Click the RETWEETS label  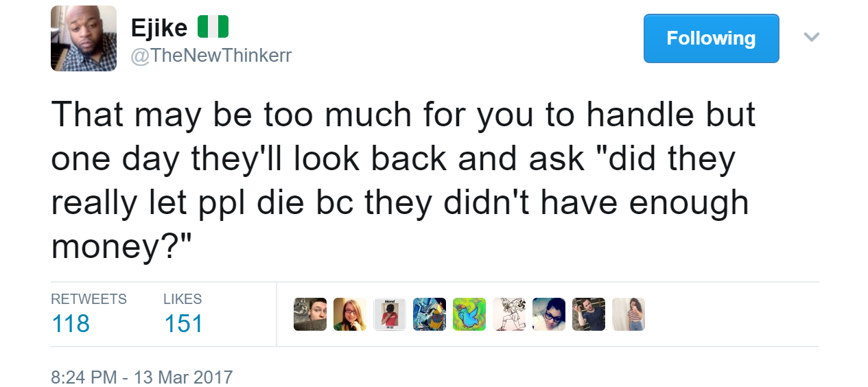click(x=89, y=299)
